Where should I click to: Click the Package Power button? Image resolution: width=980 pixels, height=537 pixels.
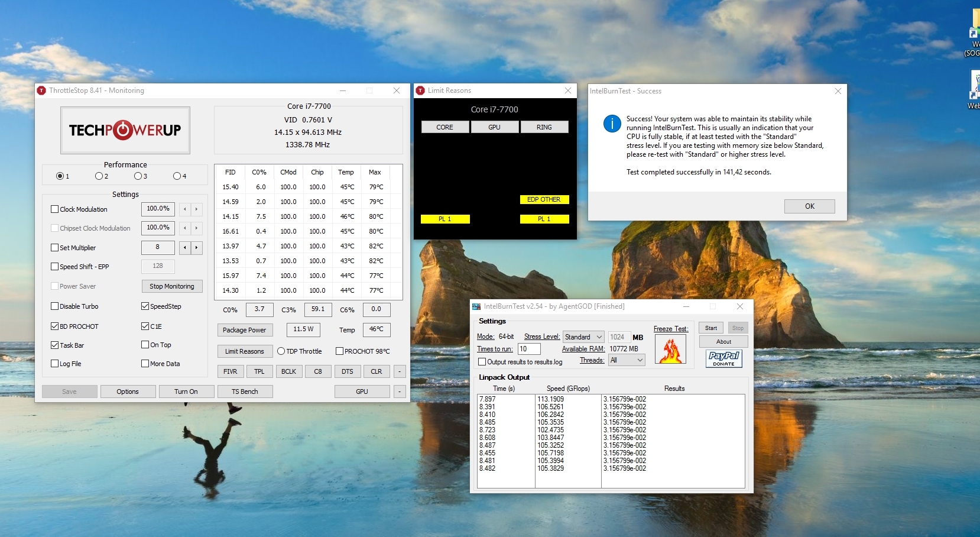coord(245,330)
